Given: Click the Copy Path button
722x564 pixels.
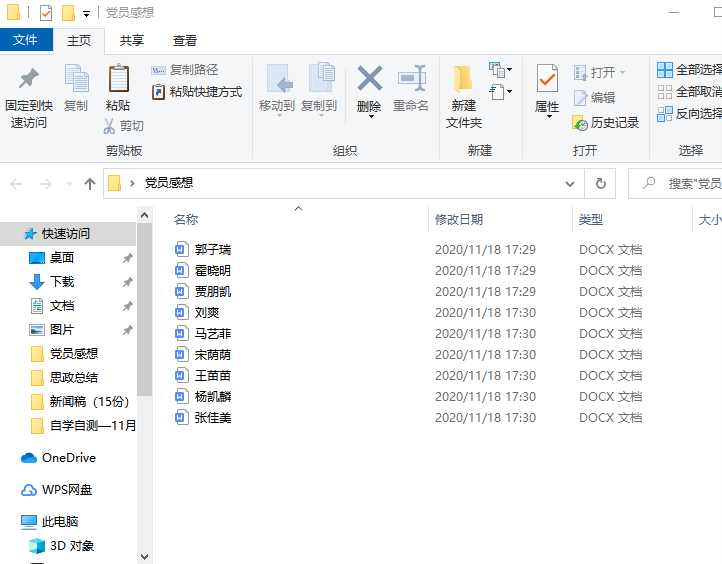Looking at the screenshot, I should [184, 70].
